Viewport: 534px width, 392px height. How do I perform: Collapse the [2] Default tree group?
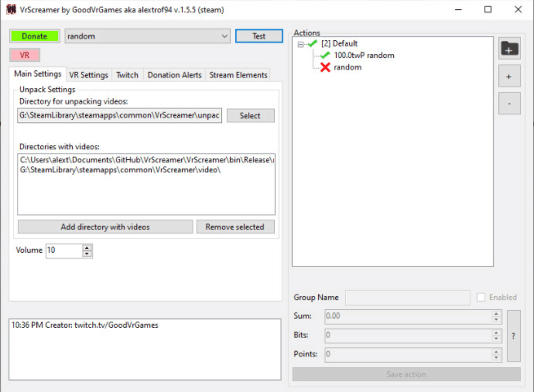(300, 44)
